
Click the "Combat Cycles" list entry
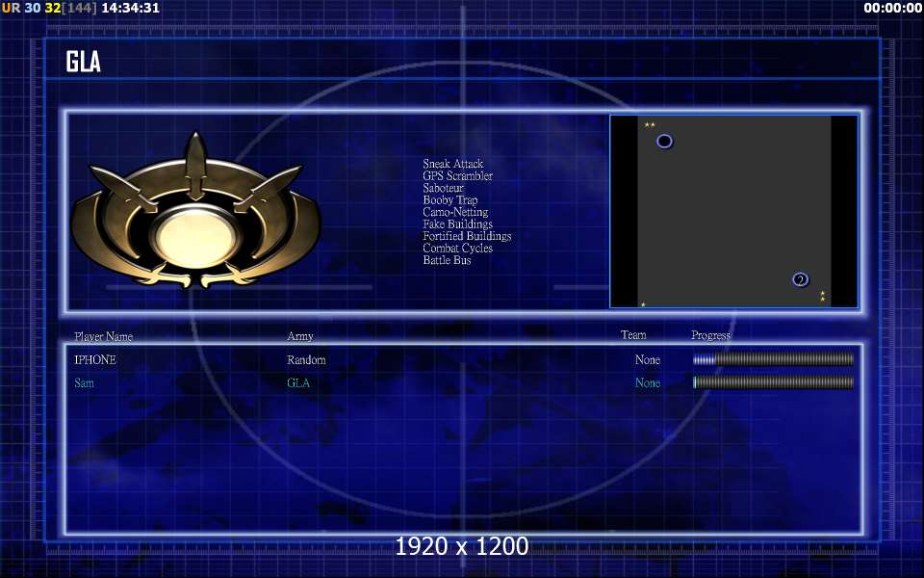point(457,249)
